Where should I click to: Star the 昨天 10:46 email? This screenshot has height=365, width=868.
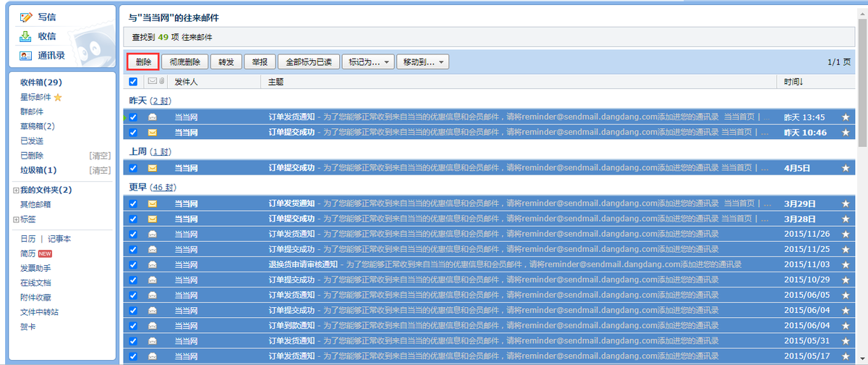pos(846,132)
